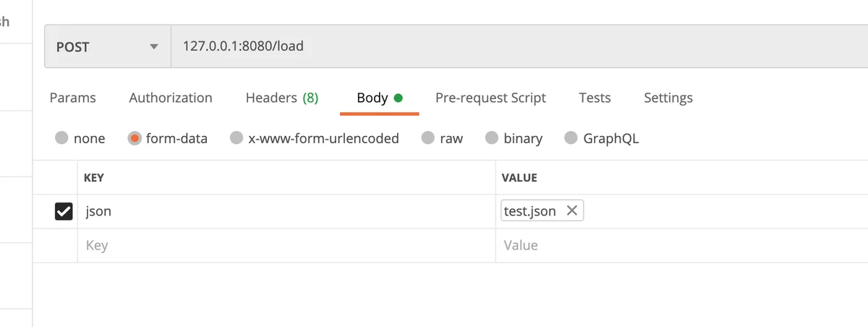Screen dimensions: 868x327
Task: Open the Pre-request Script tab
Action: pos(490,98)
